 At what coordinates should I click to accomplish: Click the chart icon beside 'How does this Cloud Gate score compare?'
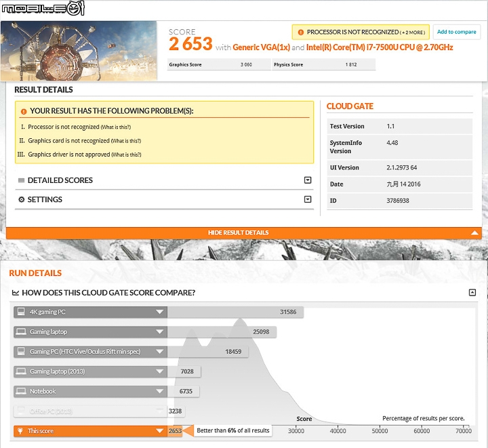(x=15, y=293)
